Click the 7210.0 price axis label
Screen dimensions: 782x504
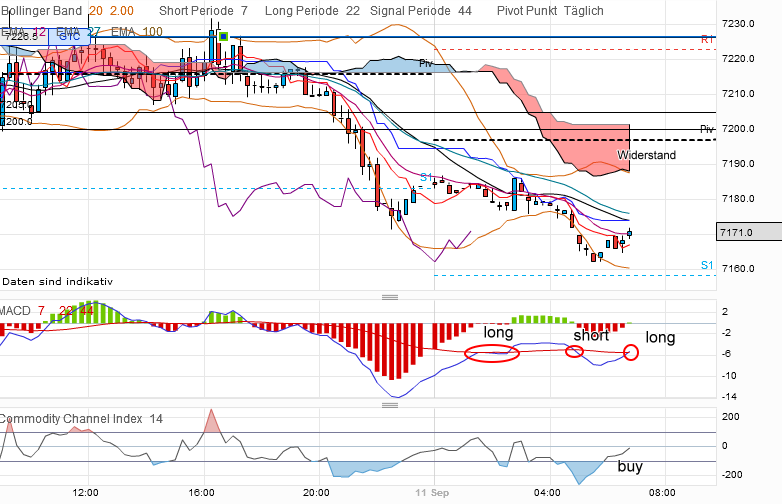coord(738,93)
